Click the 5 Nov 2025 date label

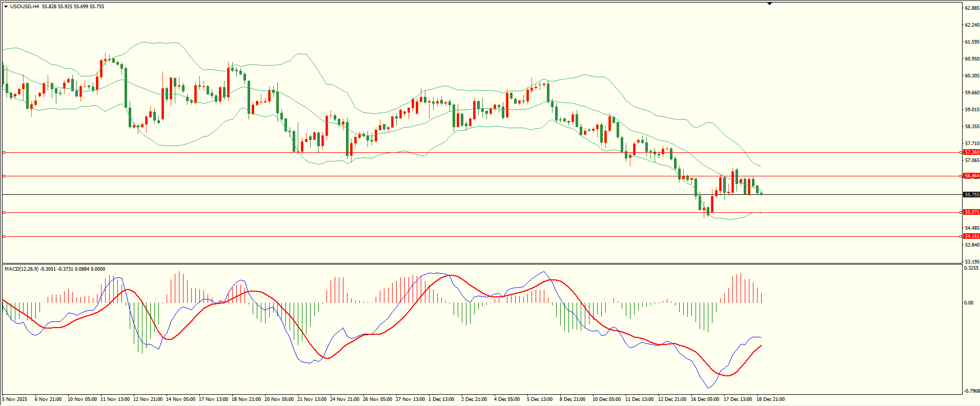[x=15, y=399]
